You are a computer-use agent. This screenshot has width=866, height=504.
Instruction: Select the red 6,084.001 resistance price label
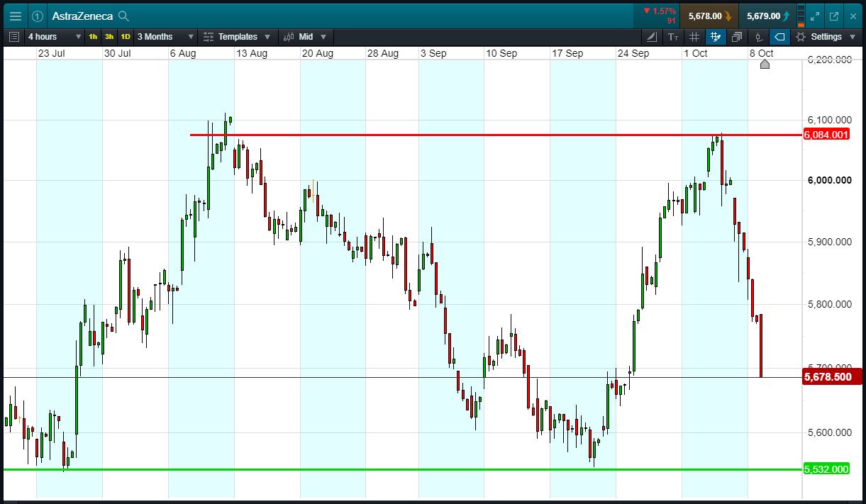(826, 135)
